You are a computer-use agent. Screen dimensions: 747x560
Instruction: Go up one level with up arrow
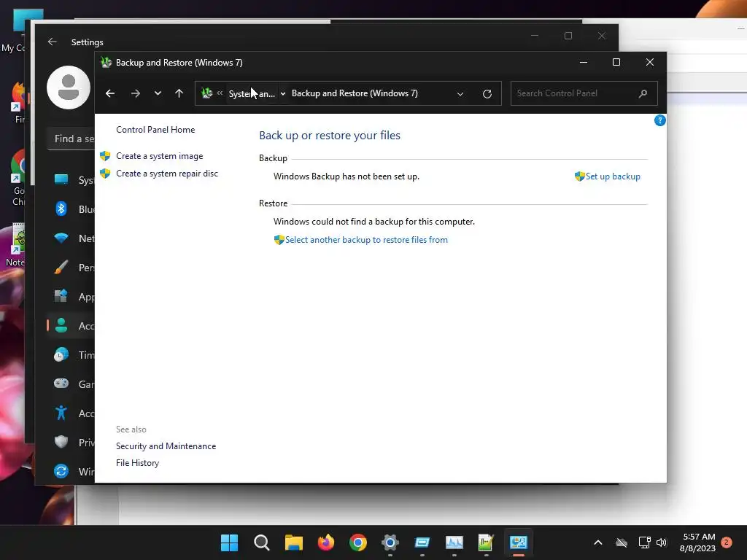pos(179,93)
